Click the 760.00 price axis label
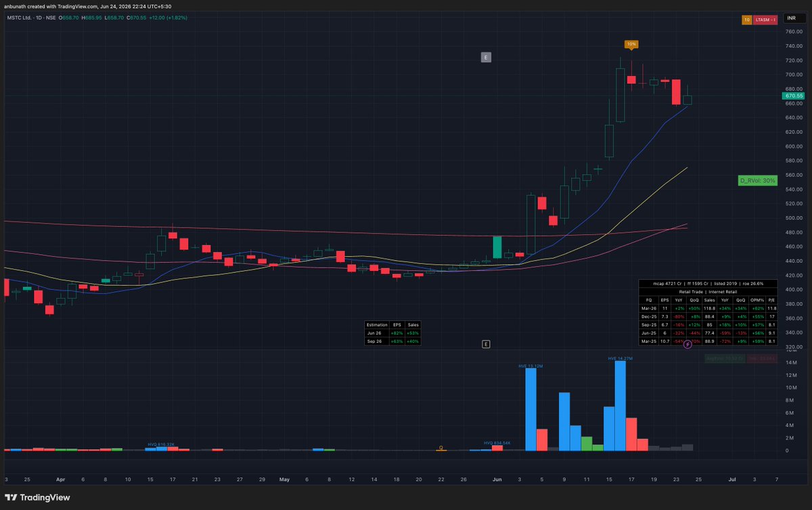Viewport: 812px width, 510px height. [794, 32]
